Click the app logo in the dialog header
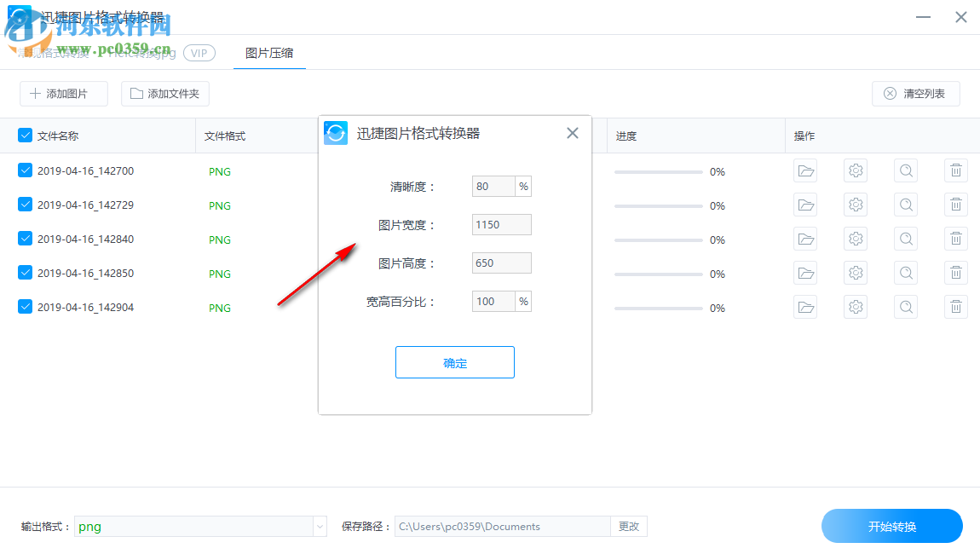 click(x=335, y=133)
